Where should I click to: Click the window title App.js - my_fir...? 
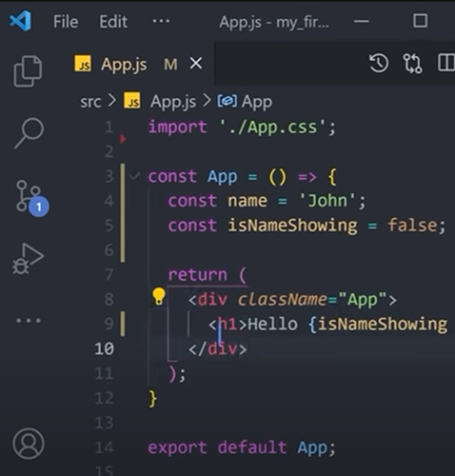click(x=274, y=22)
